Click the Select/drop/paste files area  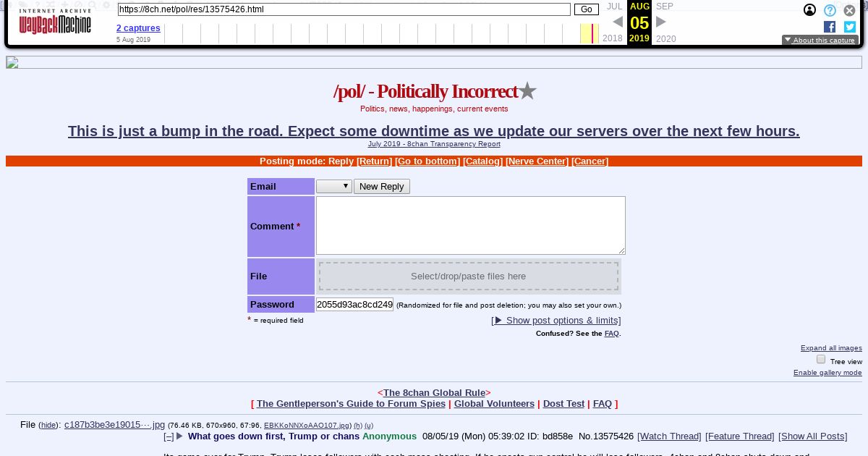tap(469, 276)
